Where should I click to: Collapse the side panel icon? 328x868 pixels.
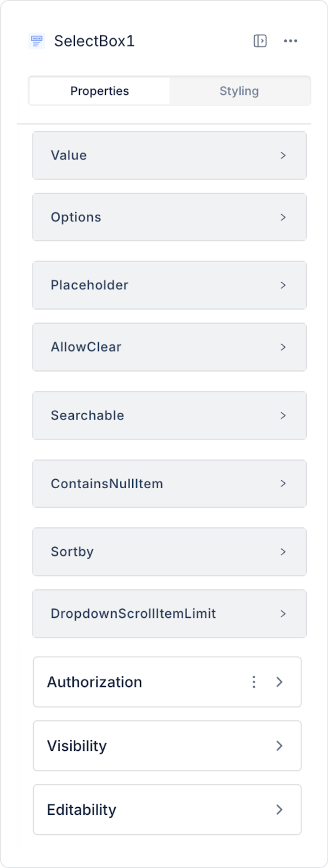tap(260, 41)
